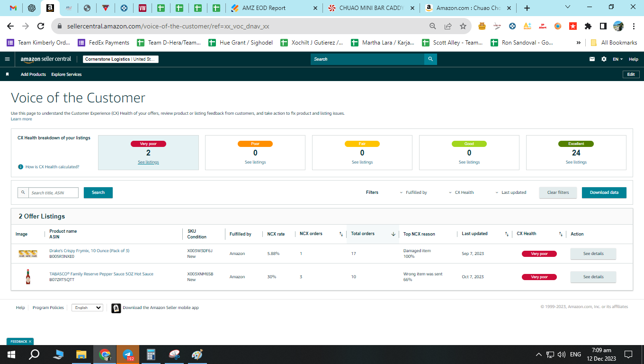The height and width of the screenshot is (364, 644).
Task: Open the Last updated filter dropdown
Action: click(511, 192)
